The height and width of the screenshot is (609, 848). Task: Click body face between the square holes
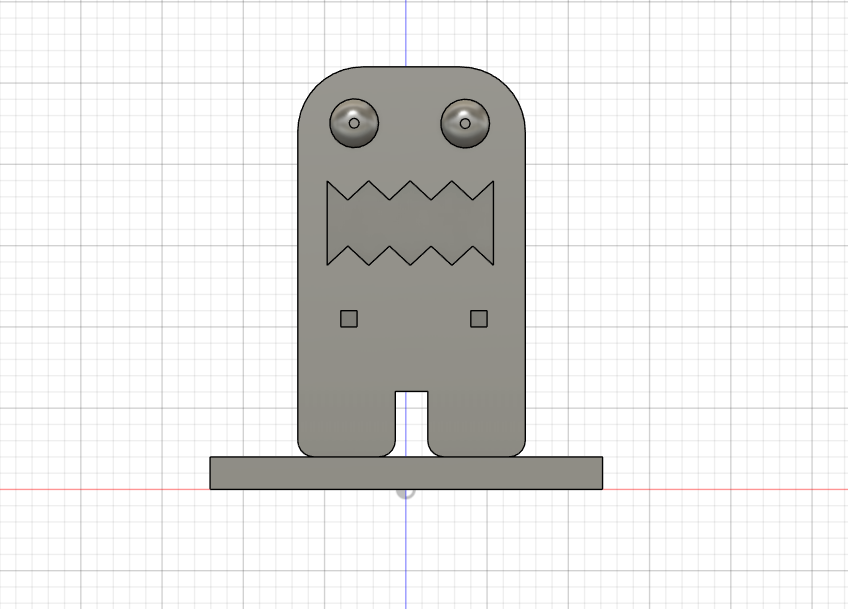coord(412,320)
